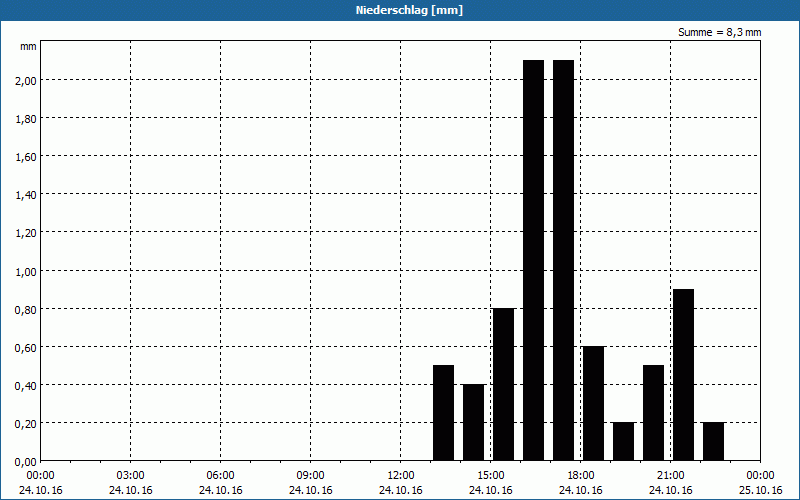Click the 0,50 mm bar at 20:00

pyautogui.click(x=653, y=412)
